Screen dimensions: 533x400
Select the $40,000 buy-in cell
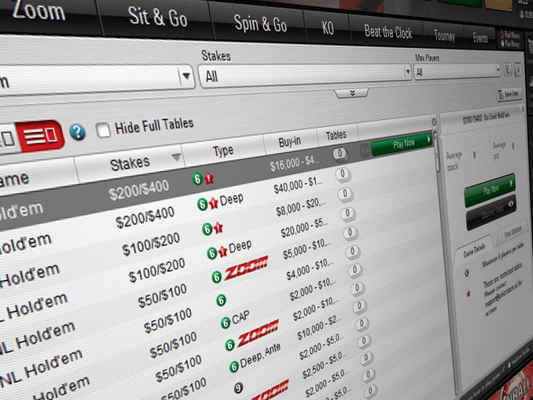click(x=298, y=186)
